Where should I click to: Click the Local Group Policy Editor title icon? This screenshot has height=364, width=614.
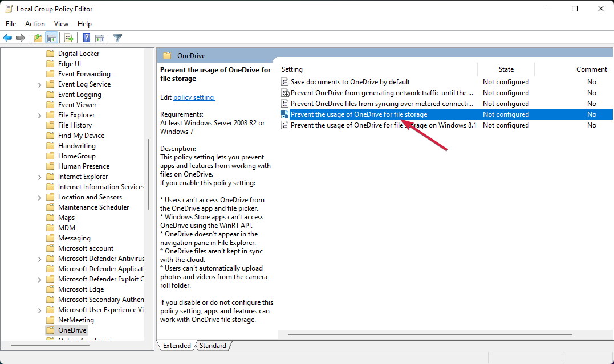click(9, 9)
